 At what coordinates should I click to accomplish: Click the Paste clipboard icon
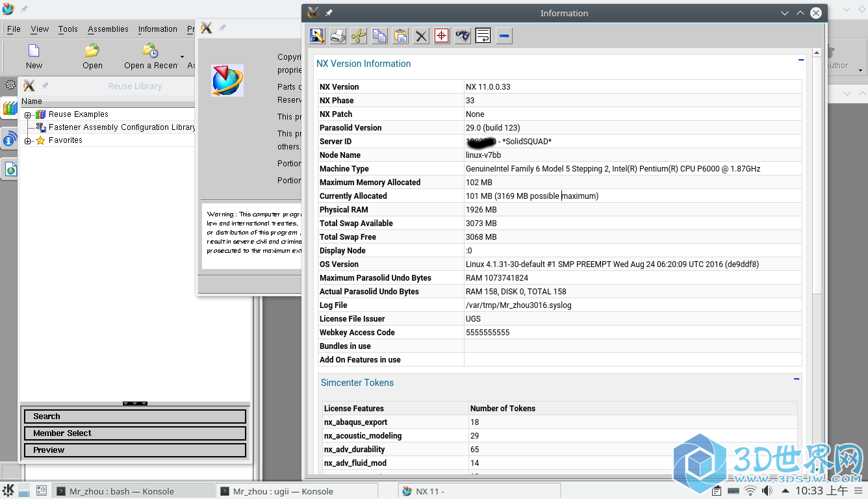tap(400, 36)
